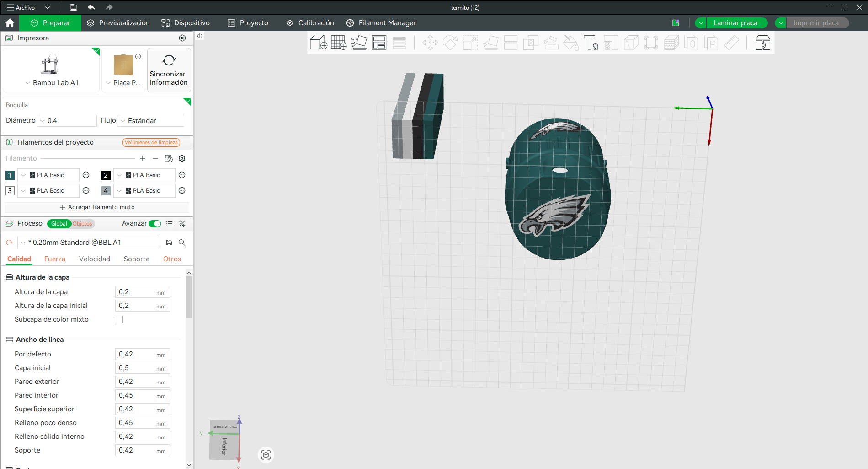
Task: Select the Scale tool
Action: click(470, 43)
